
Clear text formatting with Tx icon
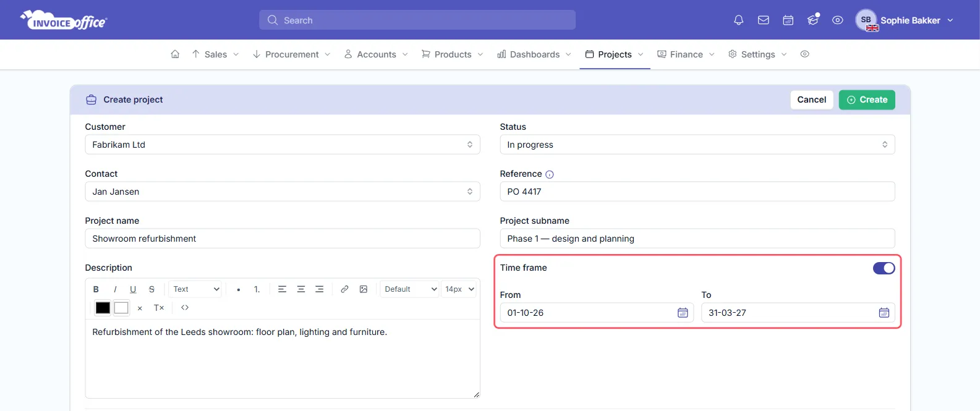(159, 308)
